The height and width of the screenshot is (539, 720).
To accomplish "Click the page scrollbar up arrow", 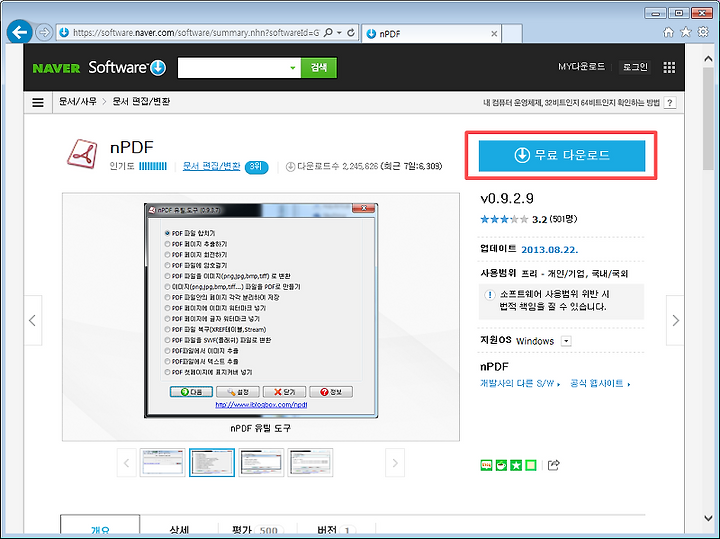I will pos(708,59).
